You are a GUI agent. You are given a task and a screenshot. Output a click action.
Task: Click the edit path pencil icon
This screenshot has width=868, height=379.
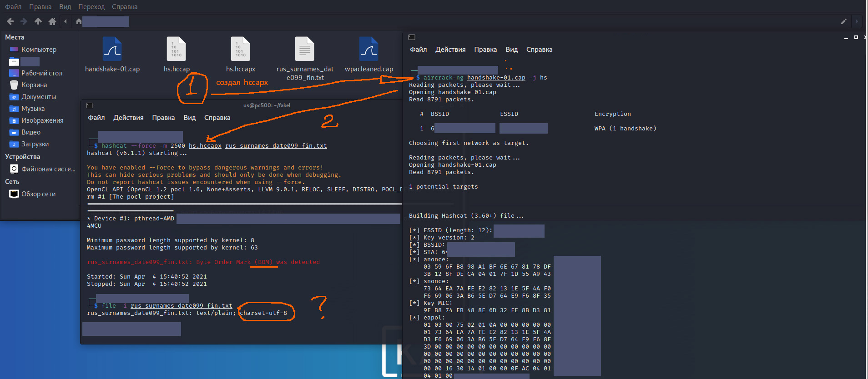click(843, 21)
